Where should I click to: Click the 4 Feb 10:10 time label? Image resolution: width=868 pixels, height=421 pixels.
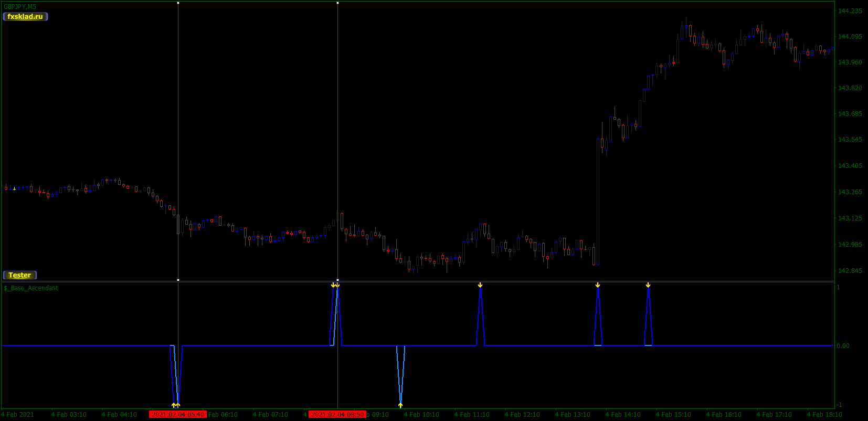pyautogui.click(x=421, y=415)
